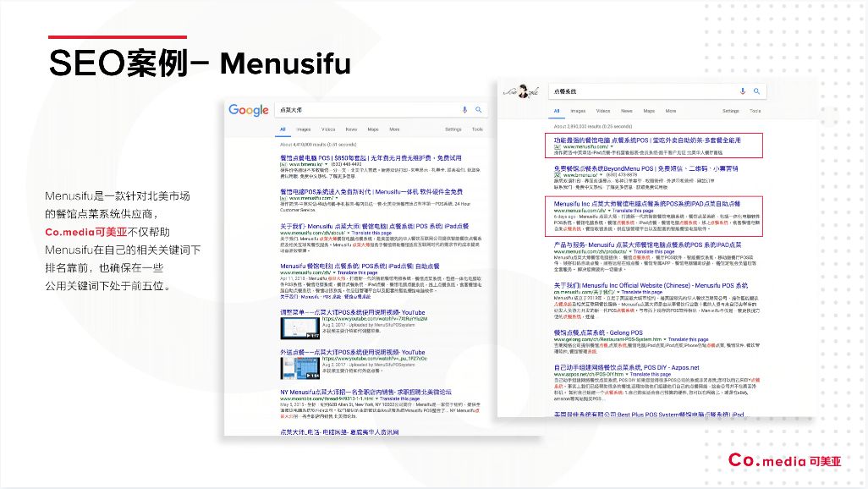Click the Google logo in the 点菜大师 search window

click(x=249, y=110)
